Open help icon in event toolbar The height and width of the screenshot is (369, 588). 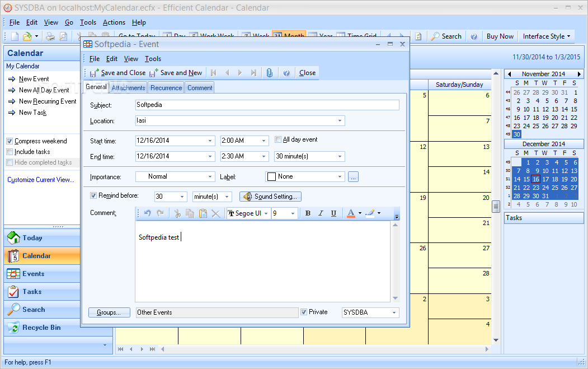pyautogui.click(x=286, y=73)
